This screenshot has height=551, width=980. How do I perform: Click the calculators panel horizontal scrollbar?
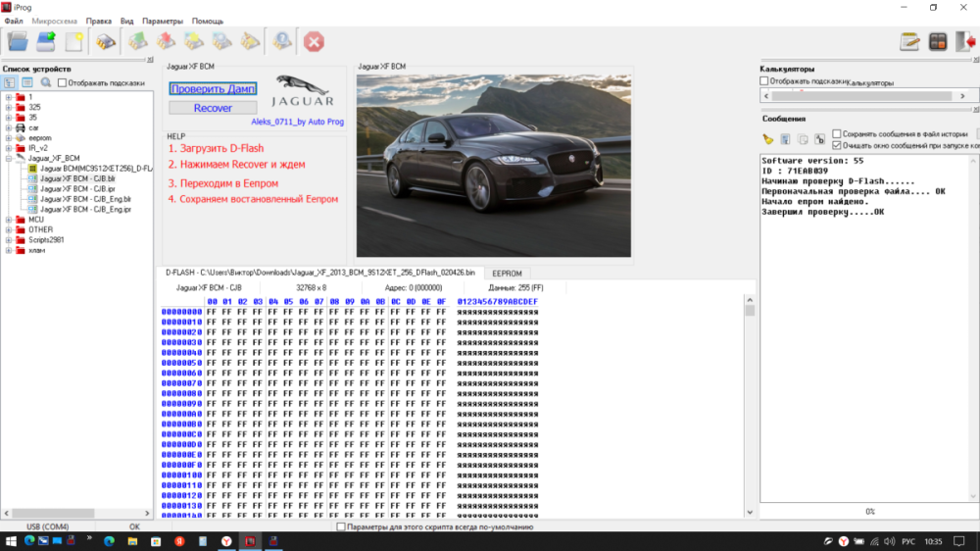point(862,96)
